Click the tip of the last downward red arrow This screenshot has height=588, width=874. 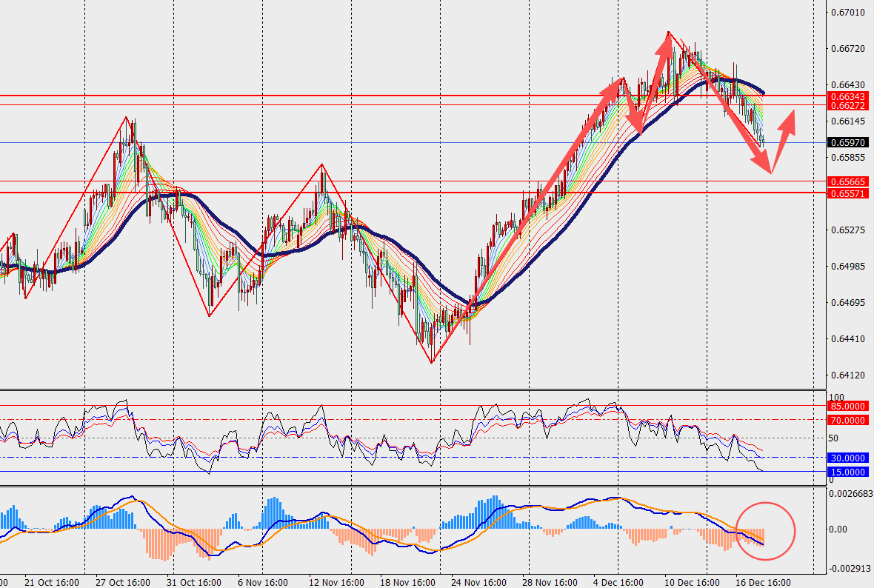coord(770,173)
